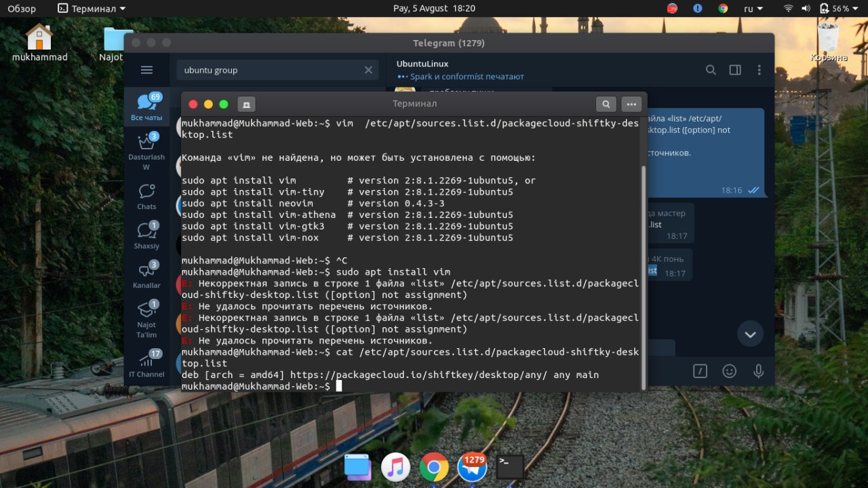Open Najot Ta'lim folder in Telegram
The width and height of the screenshot is (868, 488).
pyautogui.click(x=146, y=318)
